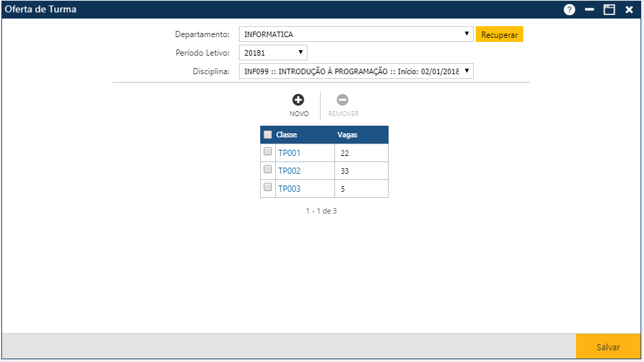Open the TP003 class link
644x362 pixels.
pyautogui.click(x=289, y=189)
